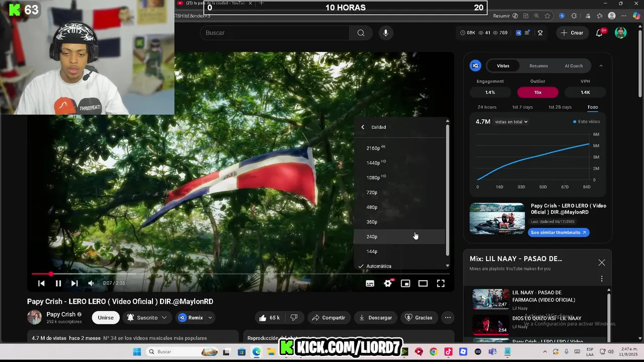Viewport: 644px width, 362px height.
Task: Click the vidIQ trophy icon in header
Action: pyautogui.click(x=540, y=33)
